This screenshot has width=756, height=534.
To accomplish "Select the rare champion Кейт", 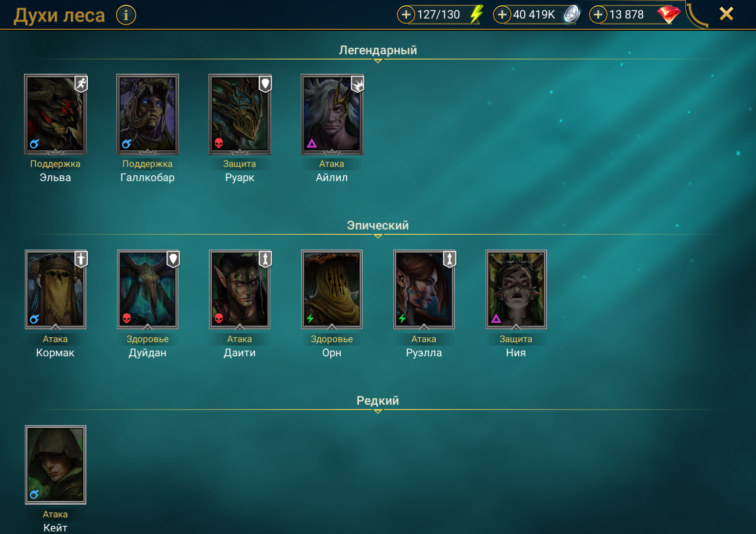I will pos(56,465).
